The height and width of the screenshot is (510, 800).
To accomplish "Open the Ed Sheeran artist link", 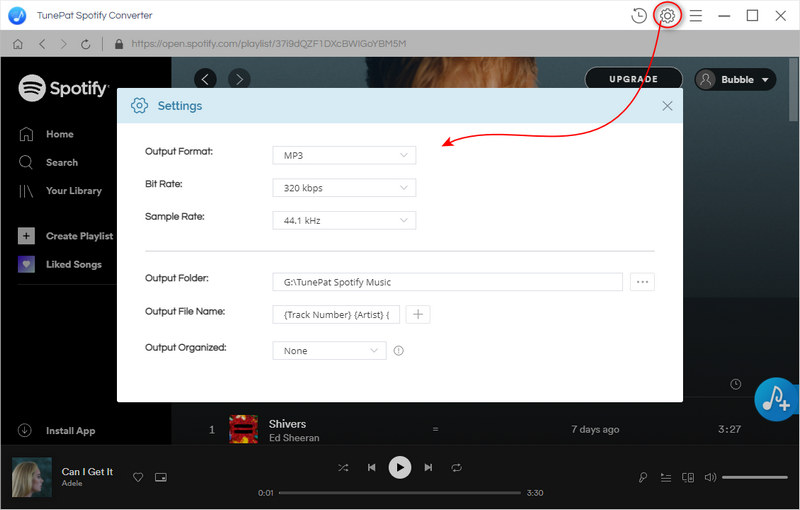I will click(x=294, y=438).
